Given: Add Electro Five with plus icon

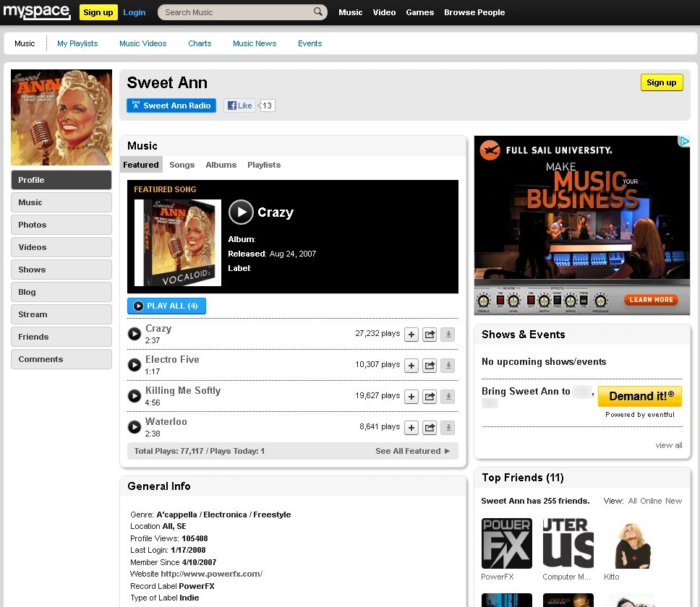Looking at the screenshot, I should click(x=411, y=366).
